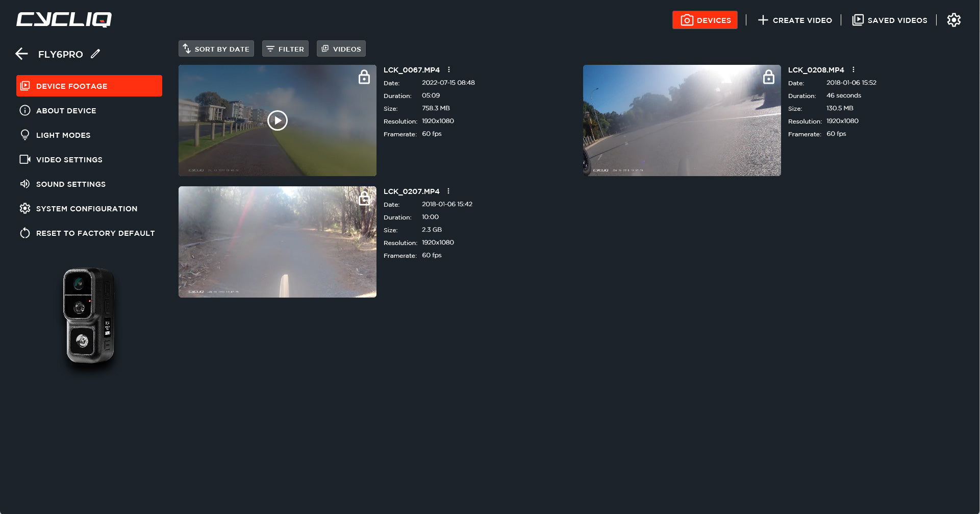Click the Create Video button

click(x=795, y=20)
